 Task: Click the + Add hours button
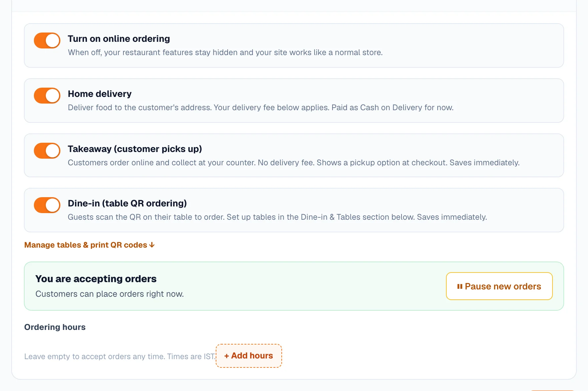click(249, 356)
